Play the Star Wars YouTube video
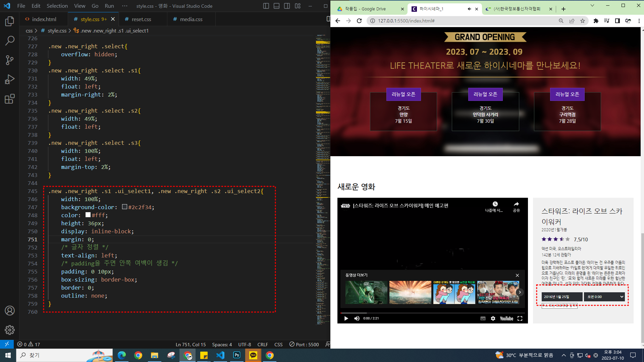The height and width of the screenshot is (362, 644). click(346, 318)
